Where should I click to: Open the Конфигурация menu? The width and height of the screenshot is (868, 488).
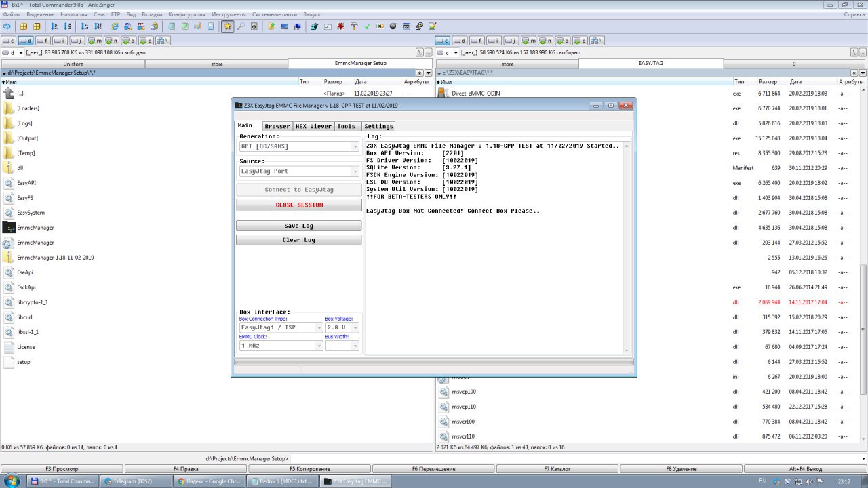pos(186,14)
